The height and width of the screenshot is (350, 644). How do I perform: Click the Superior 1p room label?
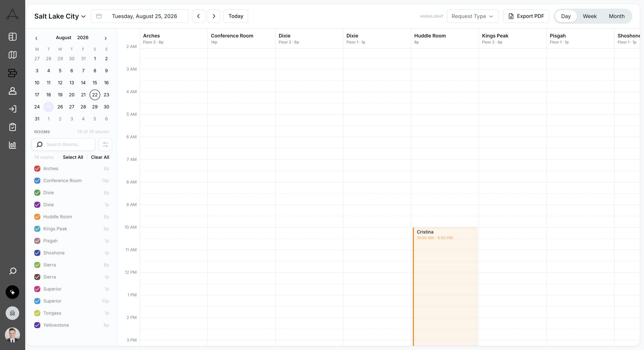tap(52, 289)
